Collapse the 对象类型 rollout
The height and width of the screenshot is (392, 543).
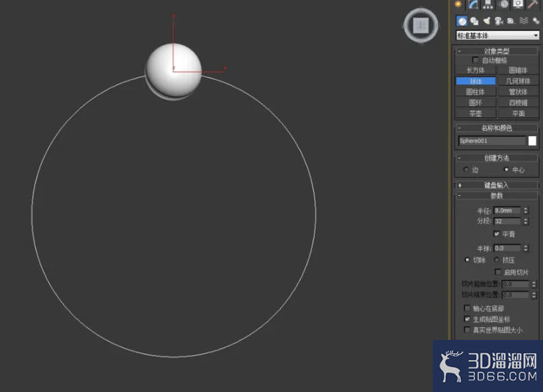(x=497, y=51)
